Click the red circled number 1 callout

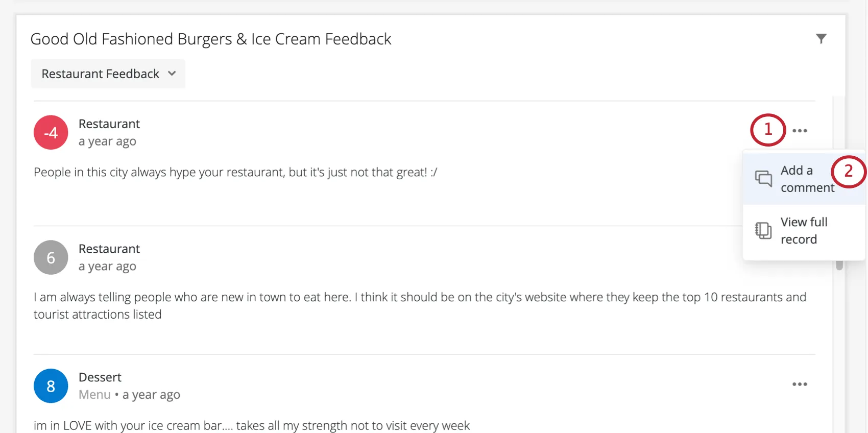767,130
